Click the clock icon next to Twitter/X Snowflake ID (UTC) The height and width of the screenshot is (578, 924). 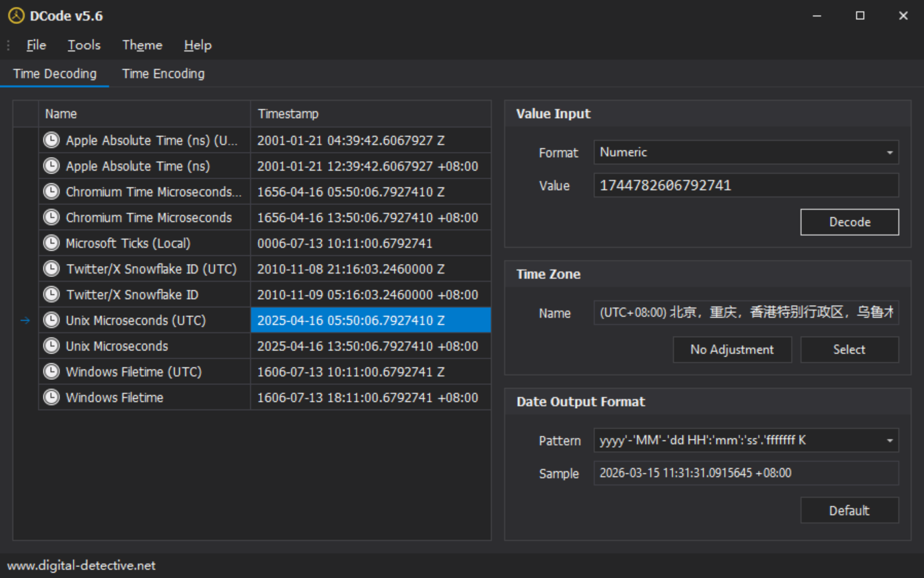[51, 269]
